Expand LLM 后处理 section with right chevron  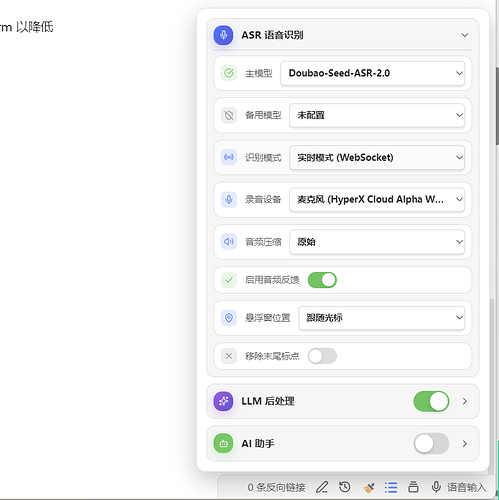(465, 401)
